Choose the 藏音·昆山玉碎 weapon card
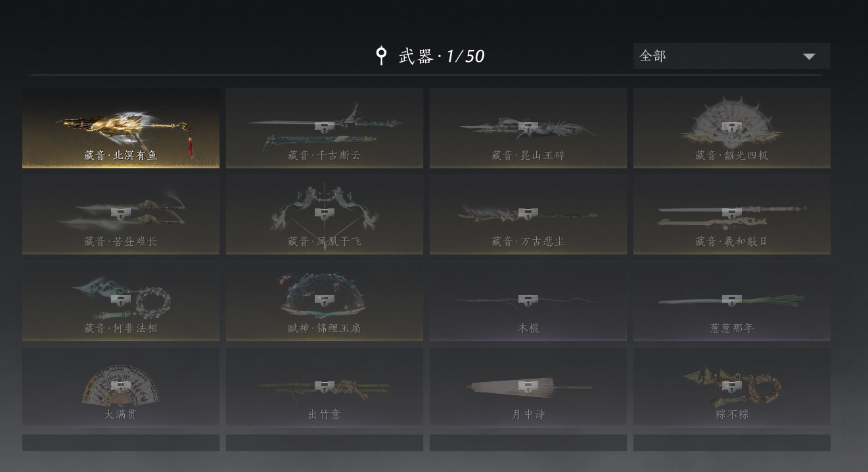868x472 pixels. coord(528,128)
